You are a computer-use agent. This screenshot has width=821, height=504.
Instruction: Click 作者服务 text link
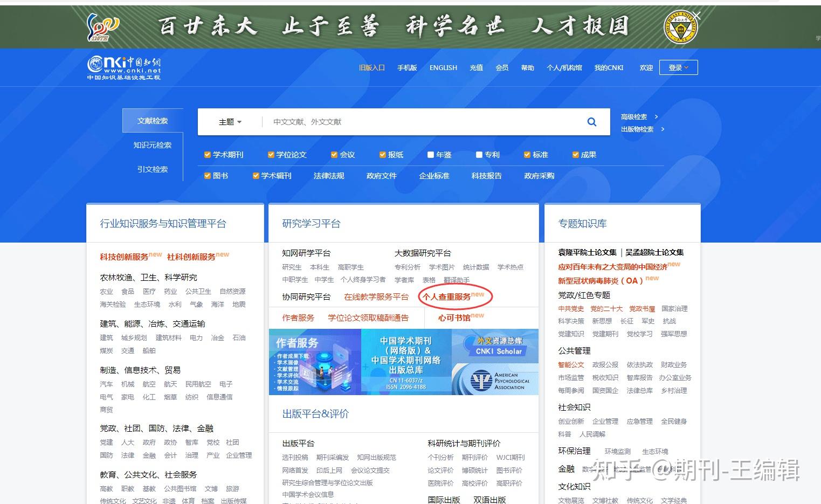298,318
